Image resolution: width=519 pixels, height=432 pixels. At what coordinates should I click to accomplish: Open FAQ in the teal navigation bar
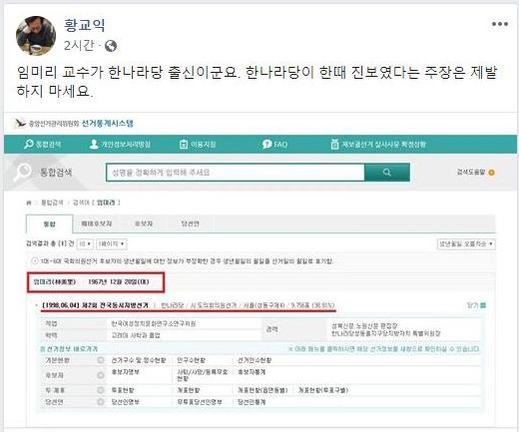[281, 144]
